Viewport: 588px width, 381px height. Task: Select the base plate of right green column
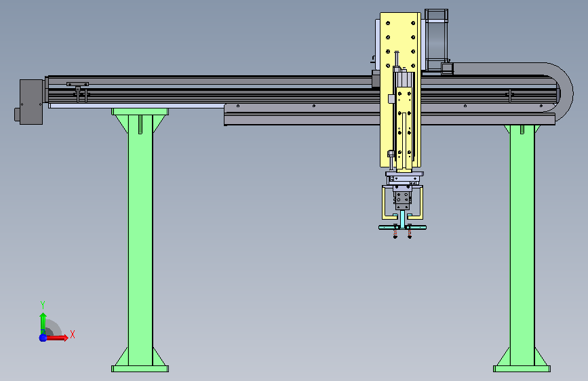522,369
